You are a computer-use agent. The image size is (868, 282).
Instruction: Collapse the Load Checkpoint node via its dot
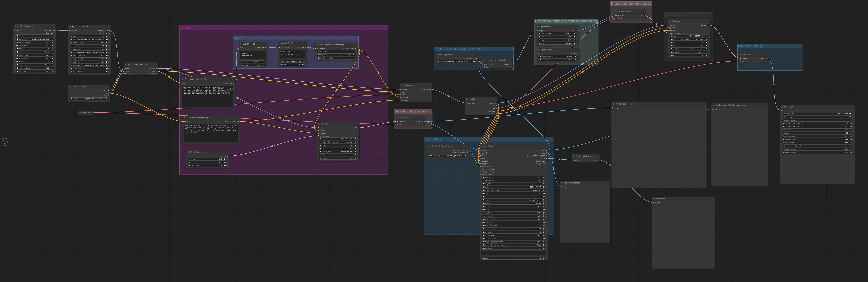[x=70, y=87]
